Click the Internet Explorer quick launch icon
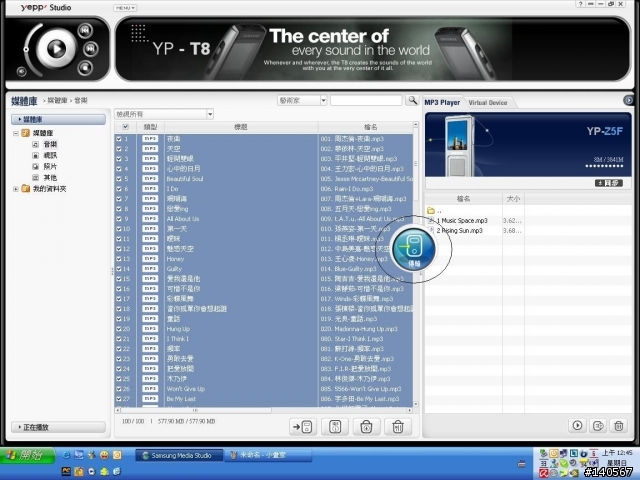640x480 pixels. coord(67,455)
